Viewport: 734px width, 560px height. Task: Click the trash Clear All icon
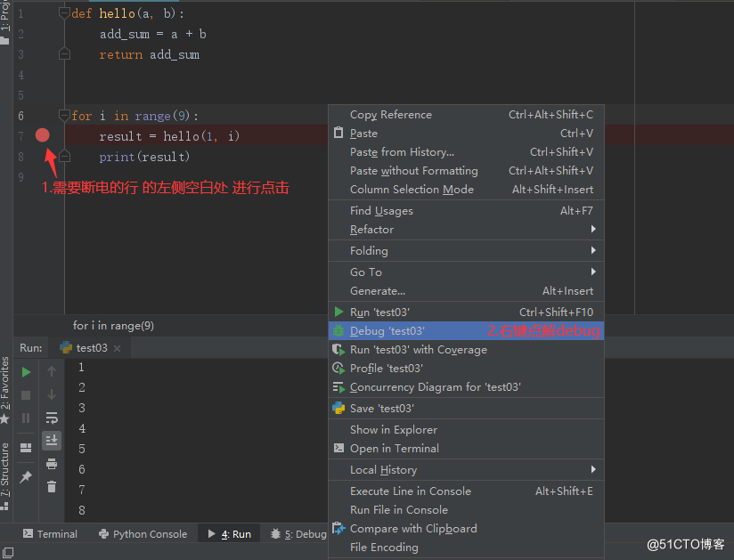tap(52, 486)
